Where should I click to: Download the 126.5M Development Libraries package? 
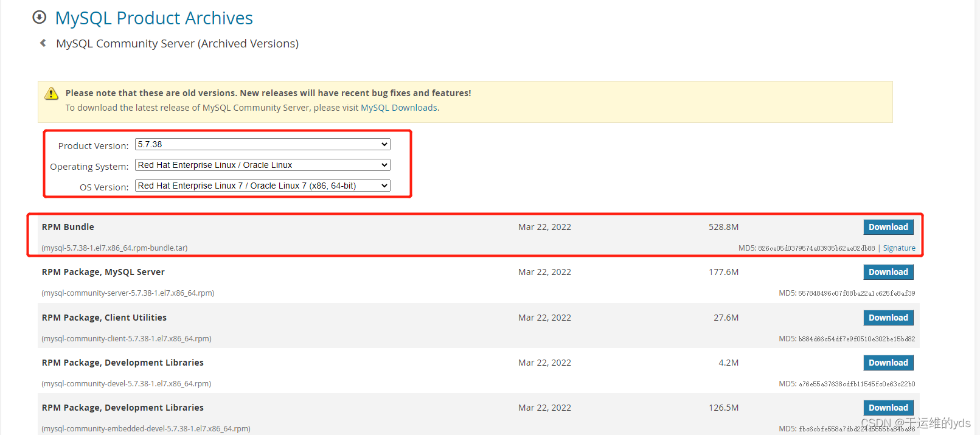pyautogui.click(x=888, y=408)
